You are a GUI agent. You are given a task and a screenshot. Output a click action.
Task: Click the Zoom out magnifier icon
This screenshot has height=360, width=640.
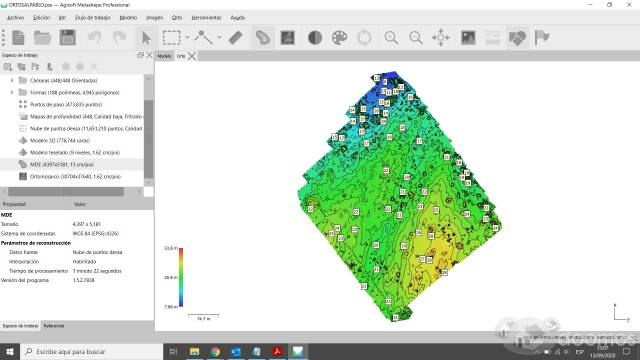tap(416, 38)
